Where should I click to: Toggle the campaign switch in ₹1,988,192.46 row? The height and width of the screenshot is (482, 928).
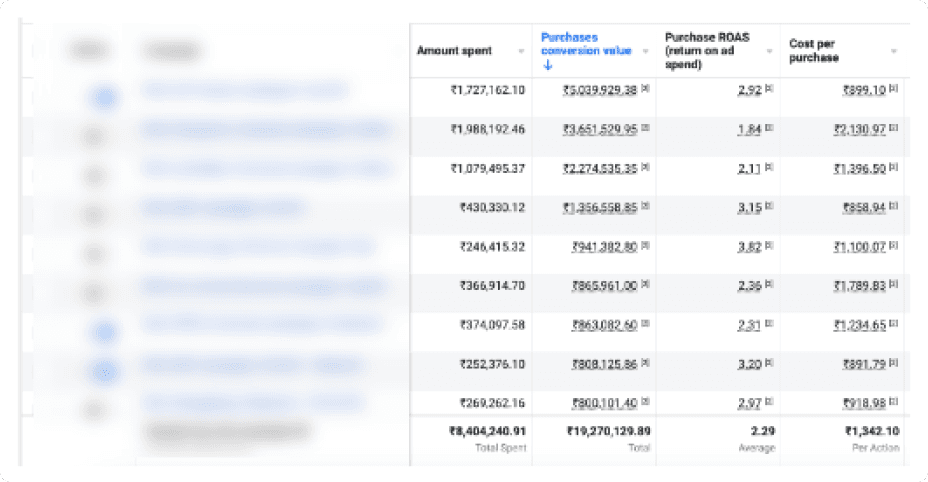[94, 137]
